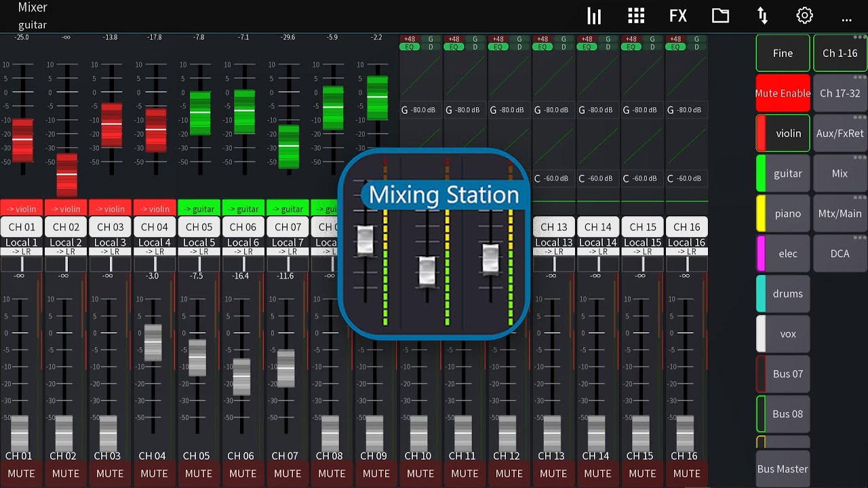Screen dimensions: 868x488
Task: Click the -16.4 fader value of CH 06
Action: tap(241, 276)
